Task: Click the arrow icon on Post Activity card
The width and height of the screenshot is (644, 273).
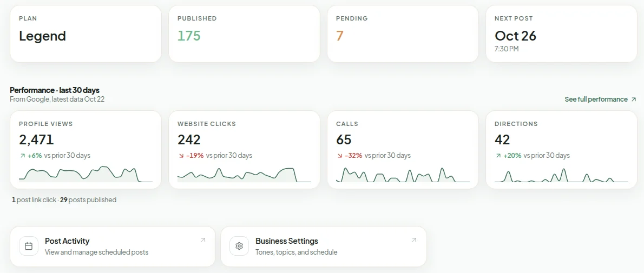Action: click(x=203, y=240)
